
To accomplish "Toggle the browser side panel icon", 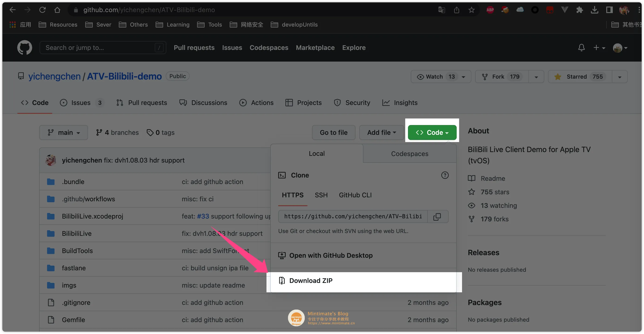I will [x=609, y=10].
